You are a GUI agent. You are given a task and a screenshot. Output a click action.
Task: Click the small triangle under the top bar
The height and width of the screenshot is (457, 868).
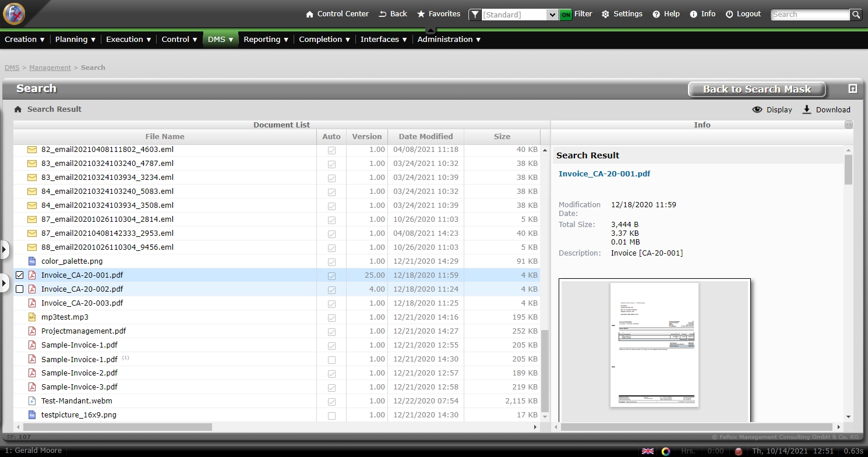point(431,30)
